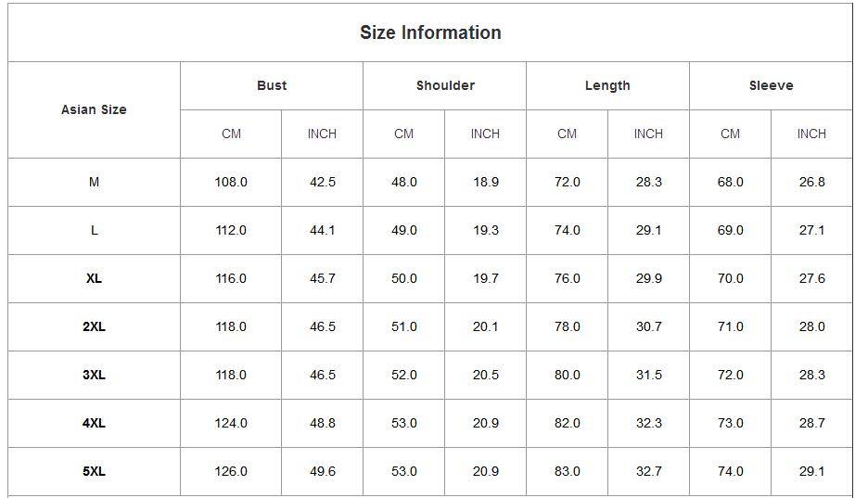Select the 3XL size row label
Viewport: 868px width, 498px height.
[94, 375]
